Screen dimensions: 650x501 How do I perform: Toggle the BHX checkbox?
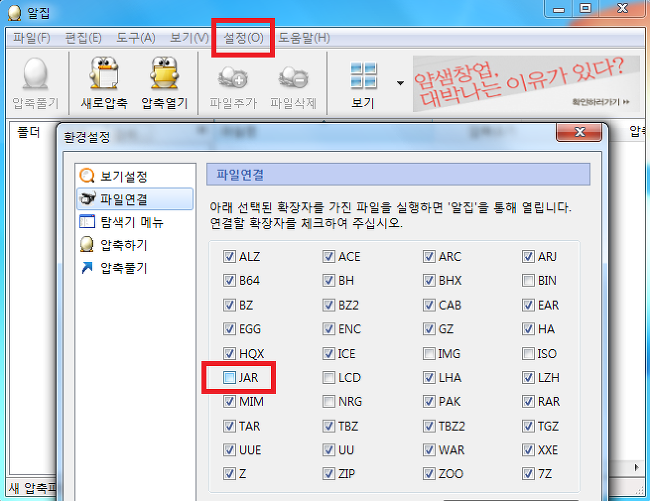coord(429,281)
